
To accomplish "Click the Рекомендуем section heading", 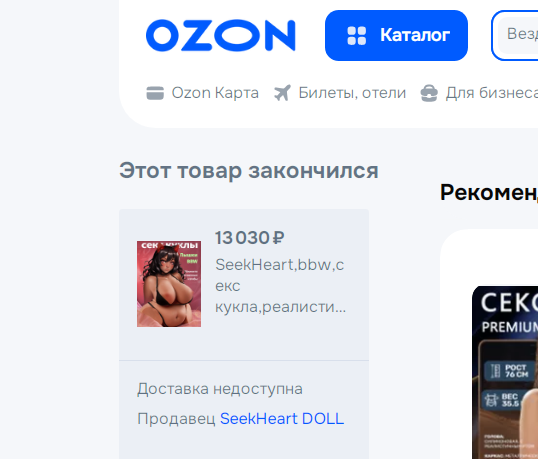I will point(489,192).
